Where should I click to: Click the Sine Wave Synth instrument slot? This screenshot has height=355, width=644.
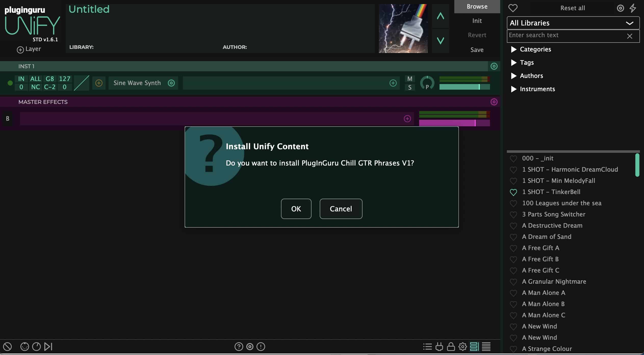[x=137, y=83]
